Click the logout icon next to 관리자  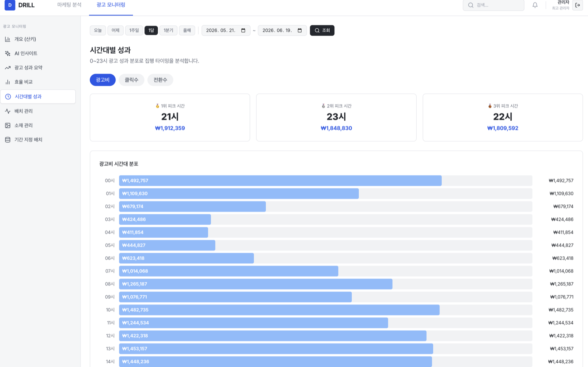click(577, 5)
